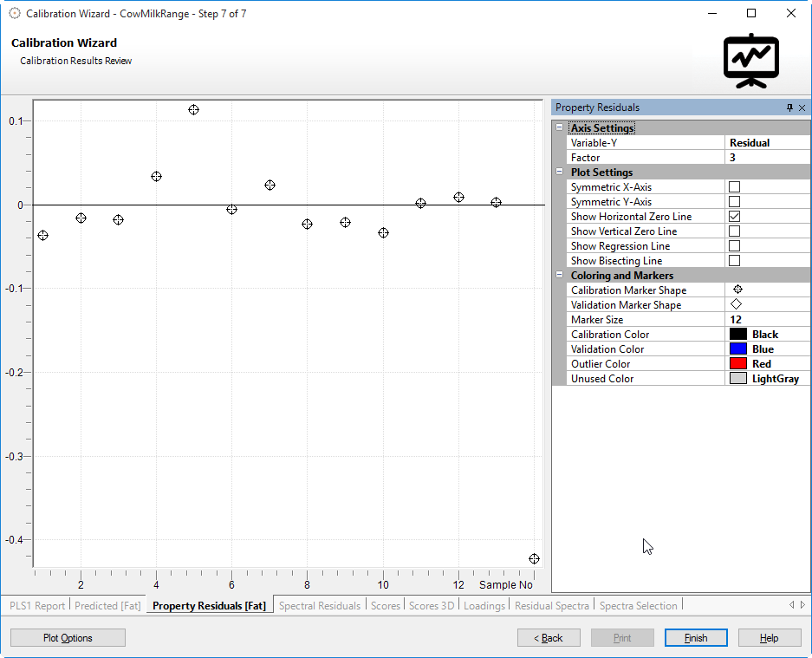
Task: Switch to the Spectral Residuals tab
Action: [x=319, y=605]
